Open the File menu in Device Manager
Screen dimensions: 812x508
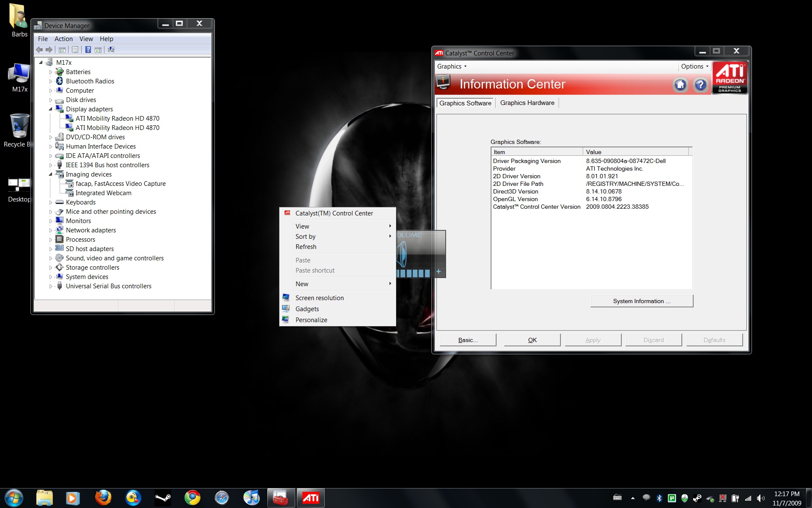coord(43,39)
